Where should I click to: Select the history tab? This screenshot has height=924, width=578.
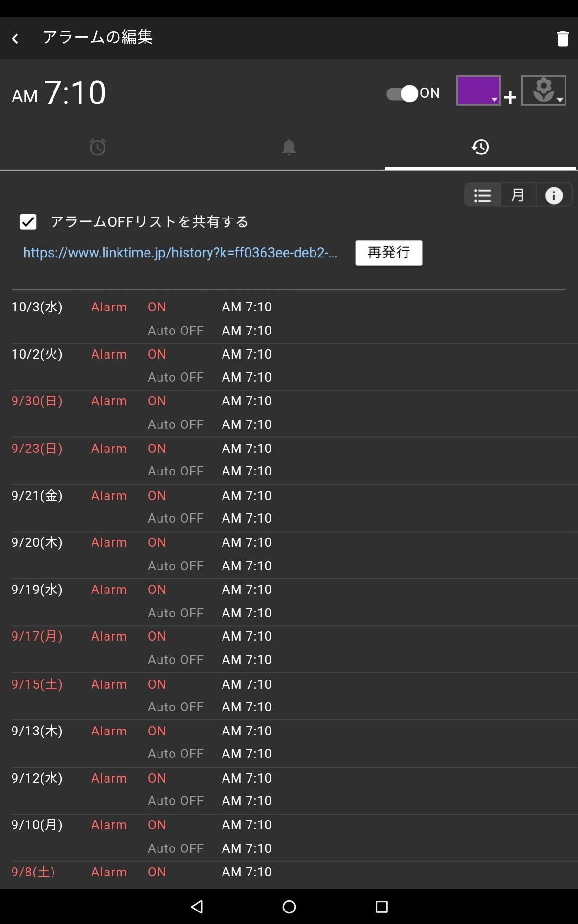tap(480, 147)
